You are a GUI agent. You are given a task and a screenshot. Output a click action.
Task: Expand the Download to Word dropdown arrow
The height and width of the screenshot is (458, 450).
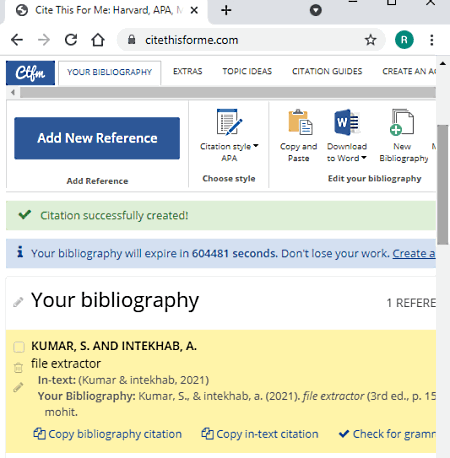(364, 158)
